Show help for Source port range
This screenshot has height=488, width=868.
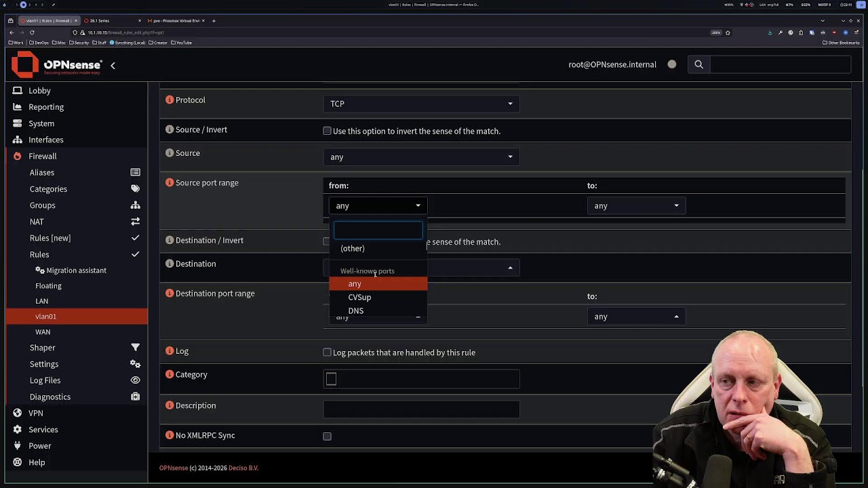[x=170, y=182]
